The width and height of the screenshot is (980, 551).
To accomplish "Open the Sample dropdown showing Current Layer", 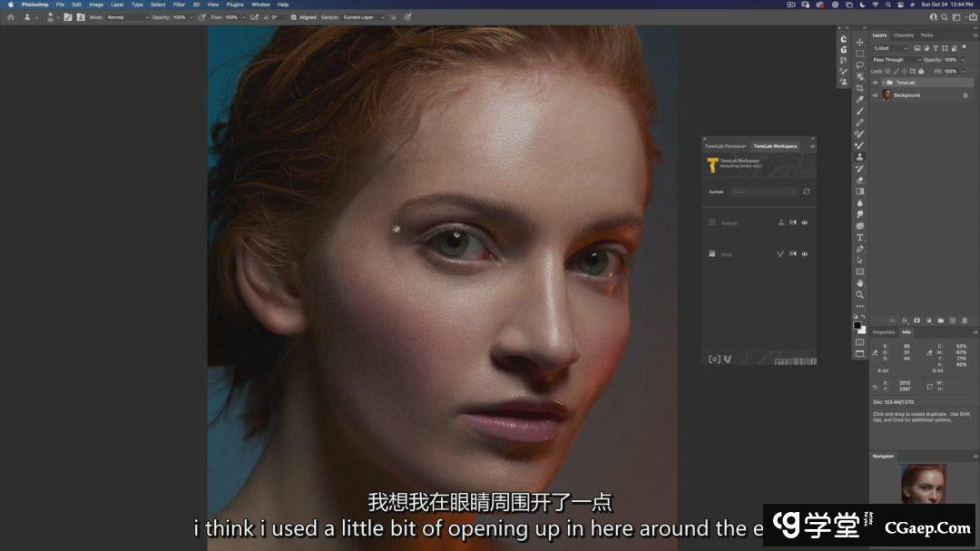I will click(364, 17).
